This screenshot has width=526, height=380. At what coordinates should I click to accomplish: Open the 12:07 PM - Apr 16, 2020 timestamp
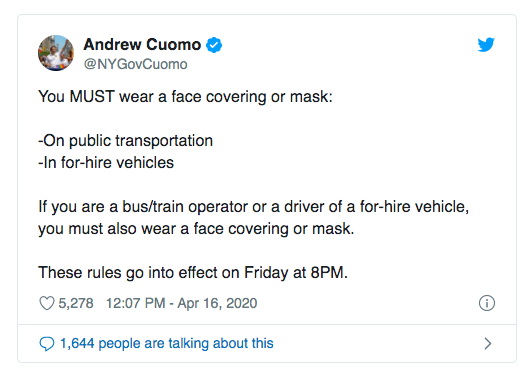click(x=181, y=303)
